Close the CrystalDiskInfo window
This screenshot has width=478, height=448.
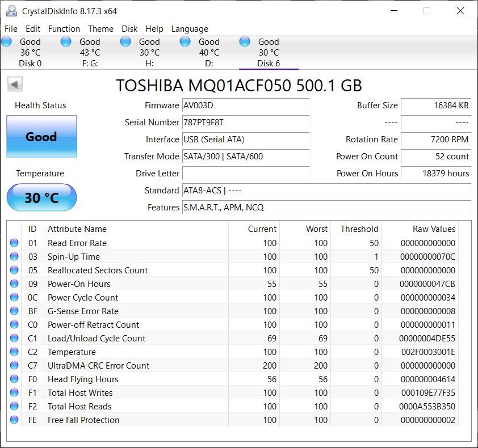pyautogui.click(x=460, y=11)
